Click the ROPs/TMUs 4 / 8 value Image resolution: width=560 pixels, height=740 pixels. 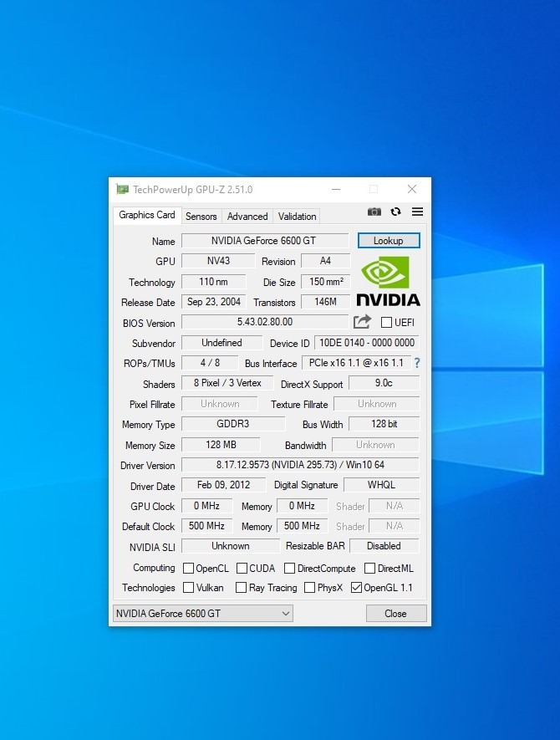click(210, 363)
